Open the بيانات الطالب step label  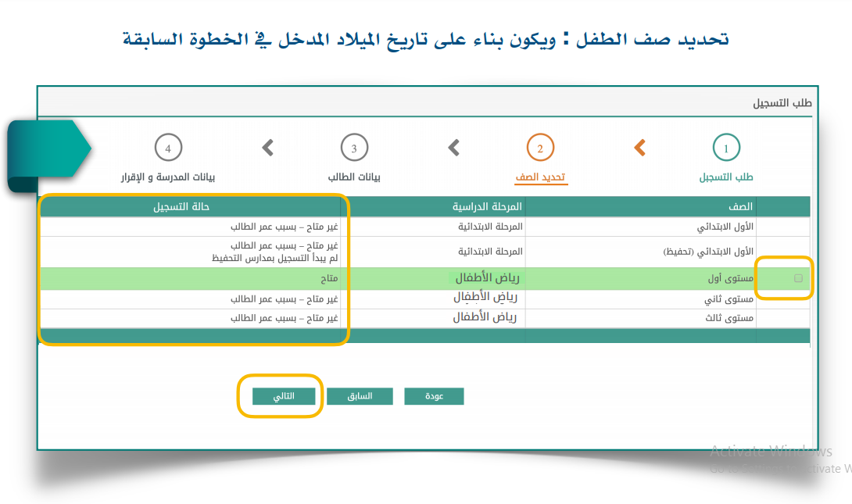[354, 177]
